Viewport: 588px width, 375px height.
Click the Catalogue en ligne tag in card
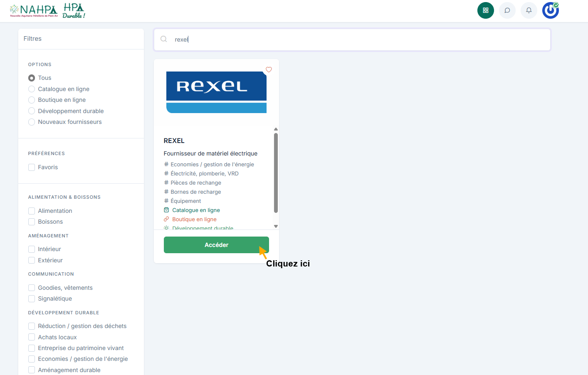point(196,210)
